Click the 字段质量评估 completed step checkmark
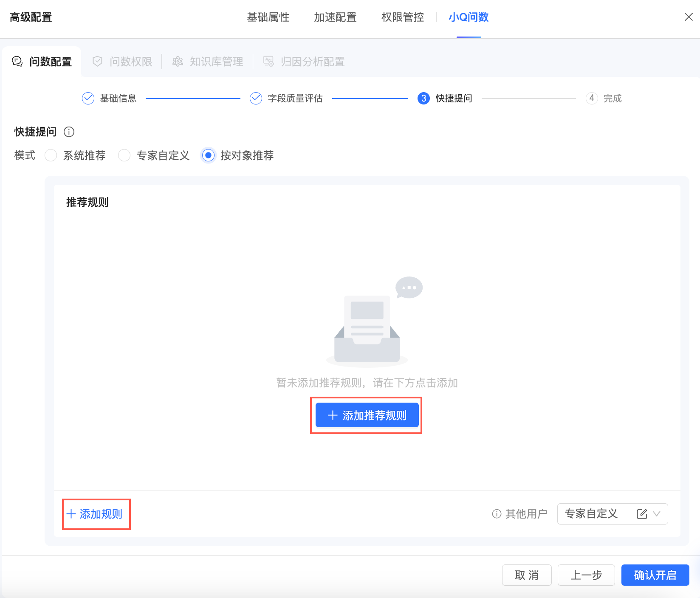The image size is (700, 598). pos(256,98)
